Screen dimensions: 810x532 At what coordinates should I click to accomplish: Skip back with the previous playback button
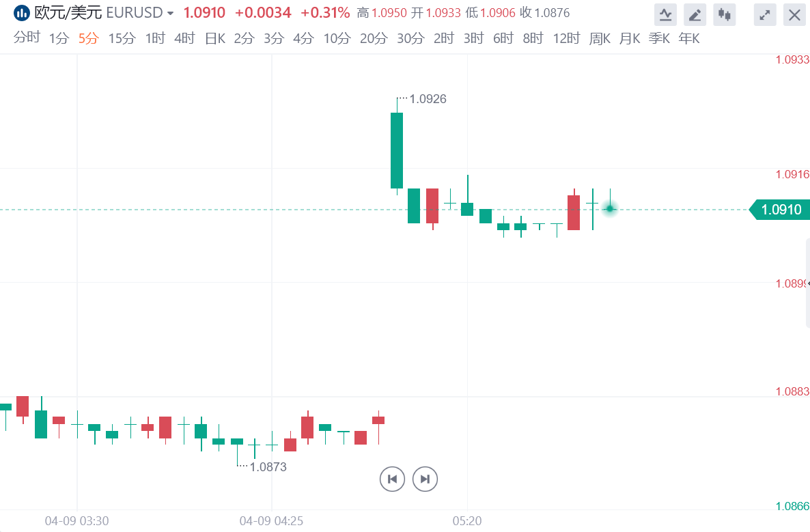pos(392,479)
